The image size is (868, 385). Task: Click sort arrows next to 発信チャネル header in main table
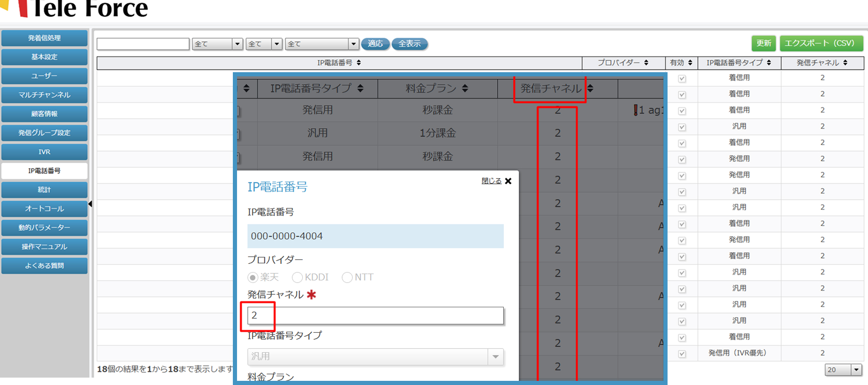(845, 63)
